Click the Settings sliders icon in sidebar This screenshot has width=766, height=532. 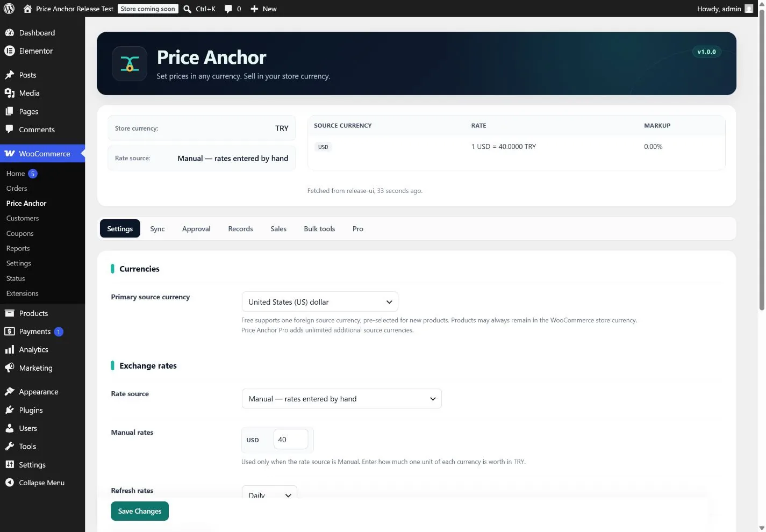(9, 465)
